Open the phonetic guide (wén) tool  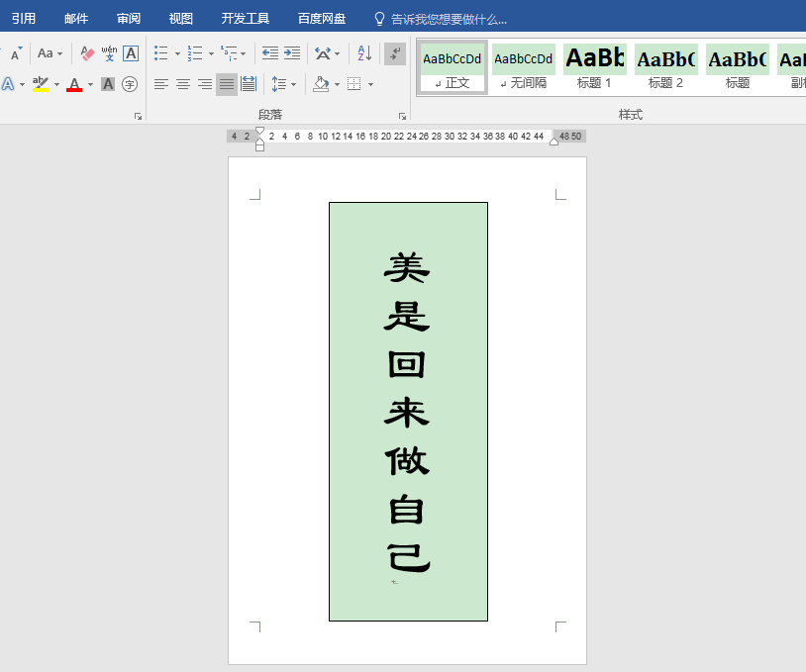pos(109,53)
